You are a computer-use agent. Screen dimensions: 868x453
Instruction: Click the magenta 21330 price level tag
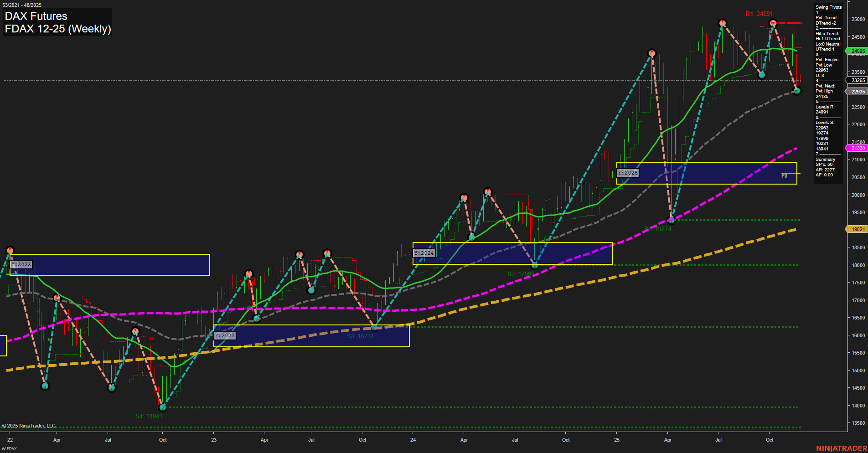[x=857, y=148]
